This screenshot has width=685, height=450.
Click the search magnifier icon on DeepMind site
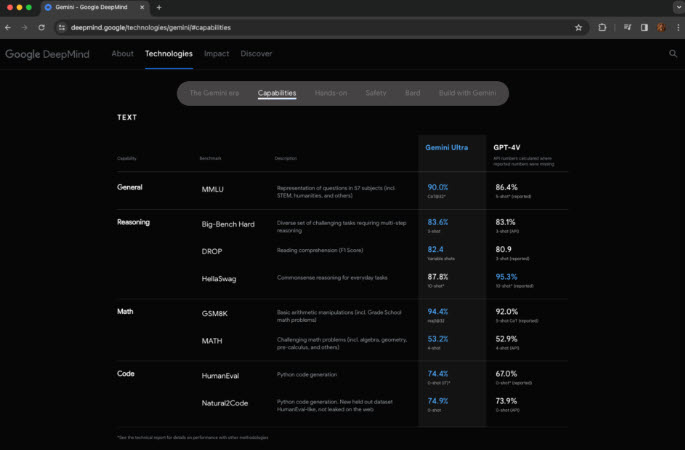point(673,54)
